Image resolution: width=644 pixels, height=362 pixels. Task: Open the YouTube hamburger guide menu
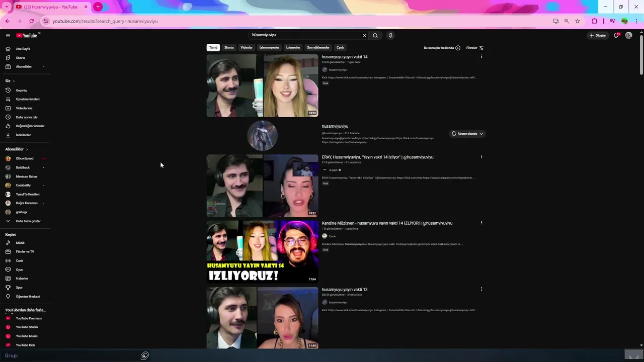pos(8,35)
